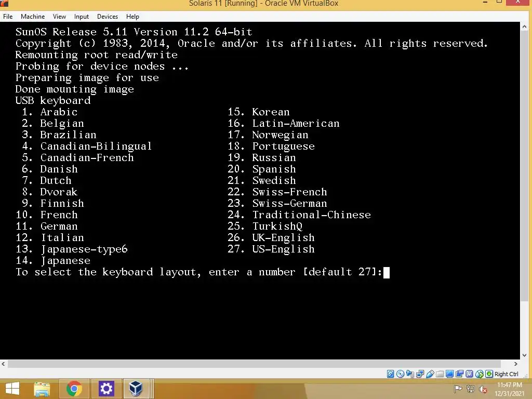Click the '15. Korean' option text
532x399 pixels.
[x=259, y=112]
